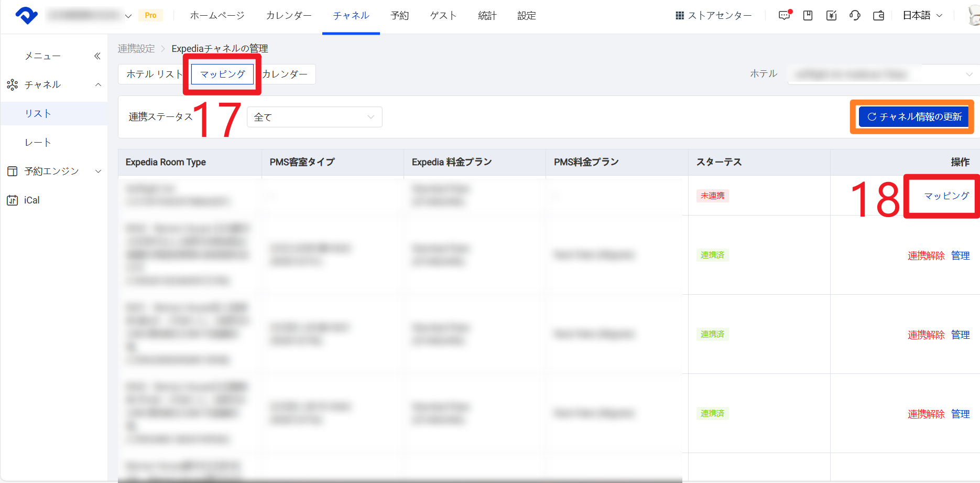Open the wallet icon in header
The height and width of the screenshot is (483, 980).
879,15
